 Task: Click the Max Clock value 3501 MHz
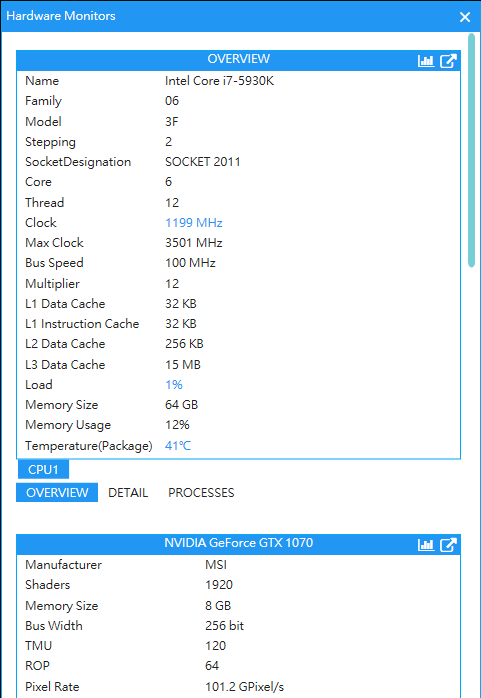[x=194, y=243]
